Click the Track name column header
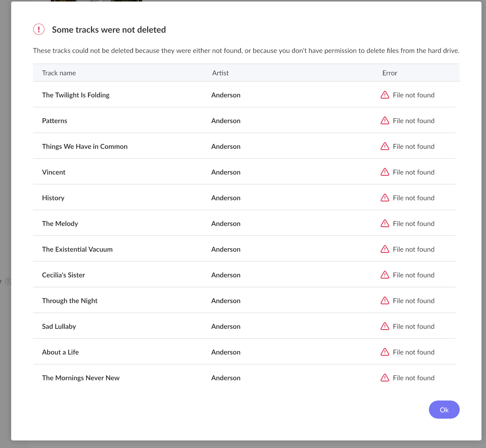 tap(59, 73)
